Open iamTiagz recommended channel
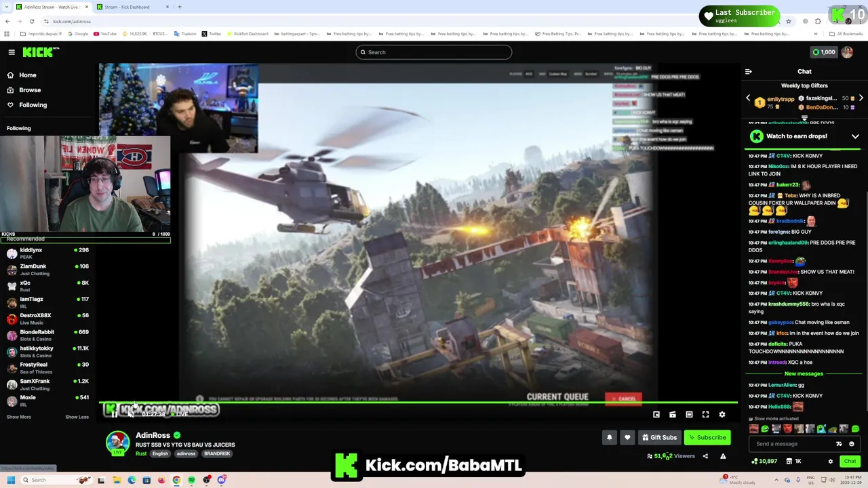The image size is (868, 488). click(47, 302)
